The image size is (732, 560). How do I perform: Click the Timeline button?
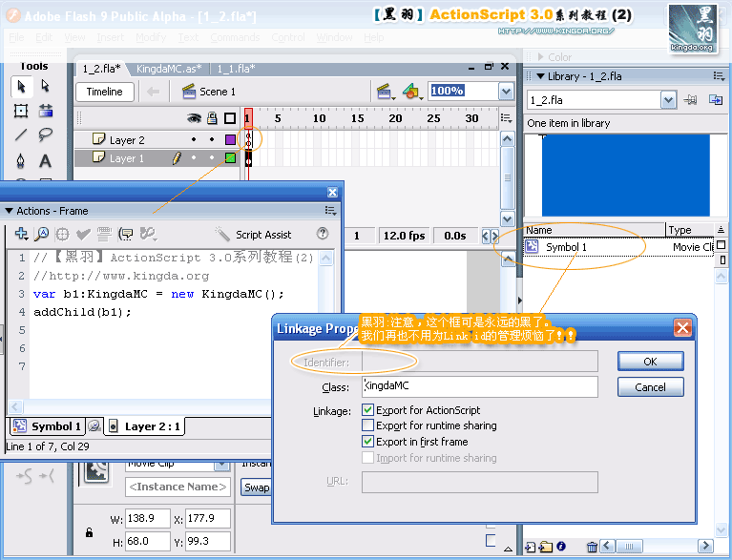coord(105,92)
